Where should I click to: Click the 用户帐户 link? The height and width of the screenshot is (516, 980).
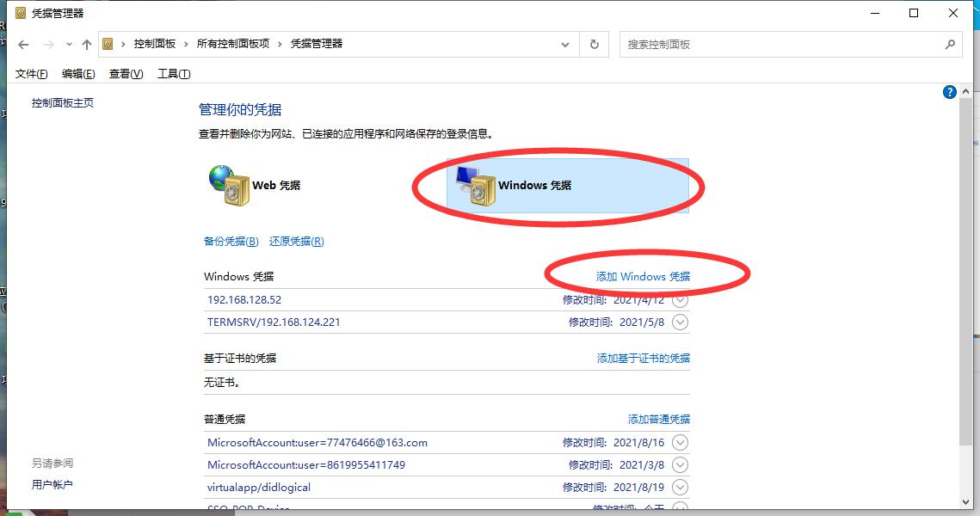coord(52,484)
